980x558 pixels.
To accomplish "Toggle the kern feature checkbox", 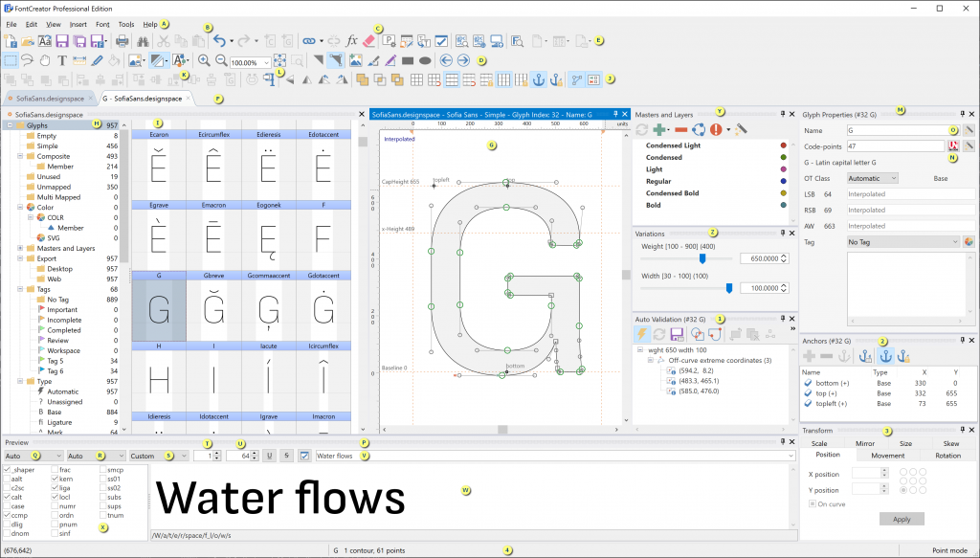I will point(55,479).
